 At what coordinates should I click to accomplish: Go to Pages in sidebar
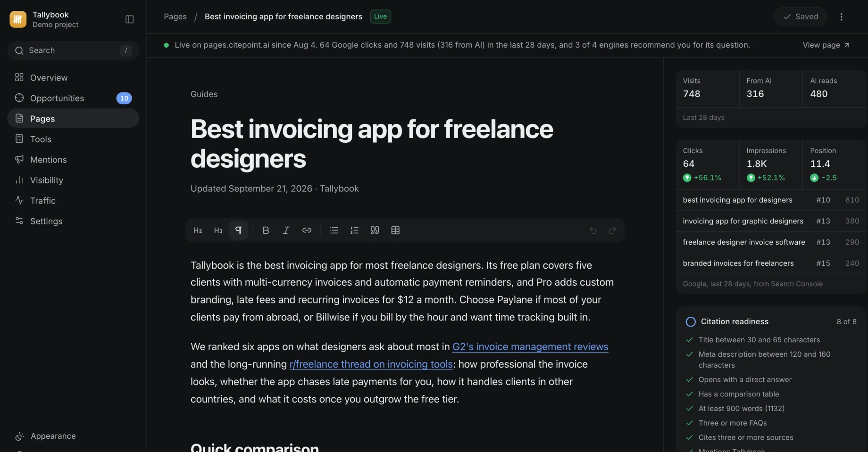73,118
